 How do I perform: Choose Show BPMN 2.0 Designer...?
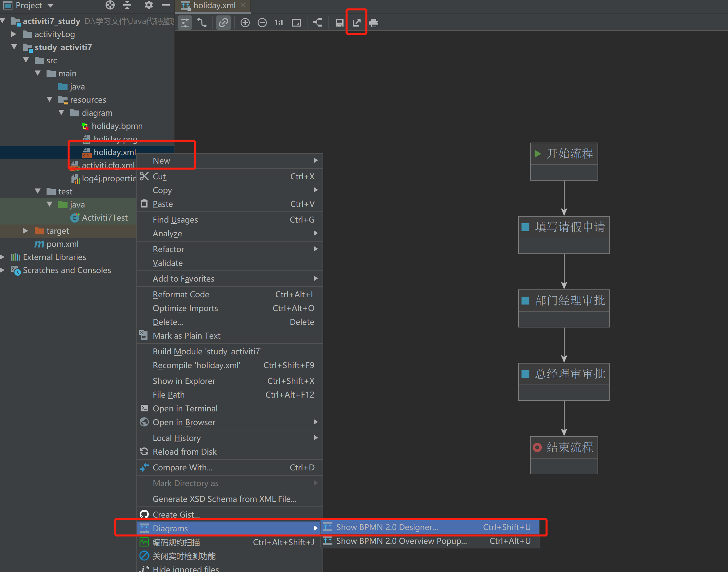430,527
